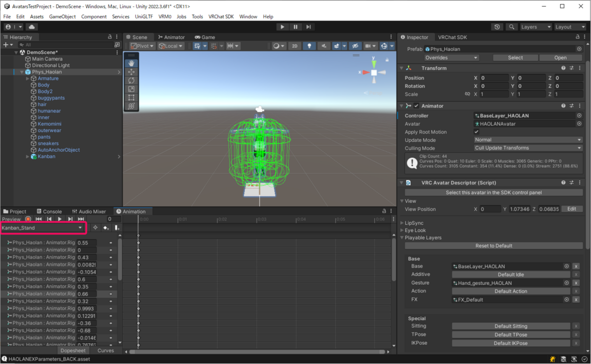Open global search magnifier icon
The height and width of the screenshot is (364, 591).
click(512, 27)
